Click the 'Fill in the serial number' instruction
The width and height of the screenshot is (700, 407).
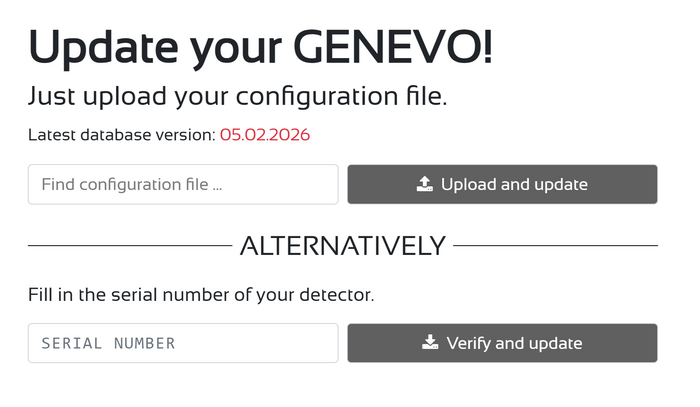pos(201,296)
